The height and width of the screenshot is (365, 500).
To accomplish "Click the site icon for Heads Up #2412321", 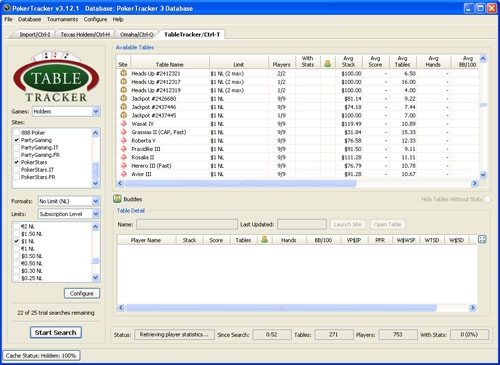I will coord(124,73).
